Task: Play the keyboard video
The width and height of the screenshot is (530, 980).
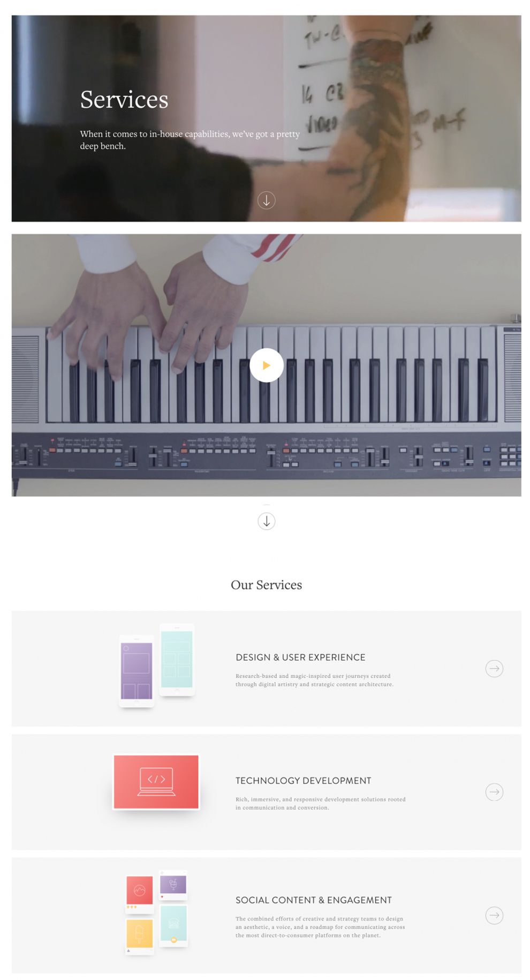Action: point(266,365)
